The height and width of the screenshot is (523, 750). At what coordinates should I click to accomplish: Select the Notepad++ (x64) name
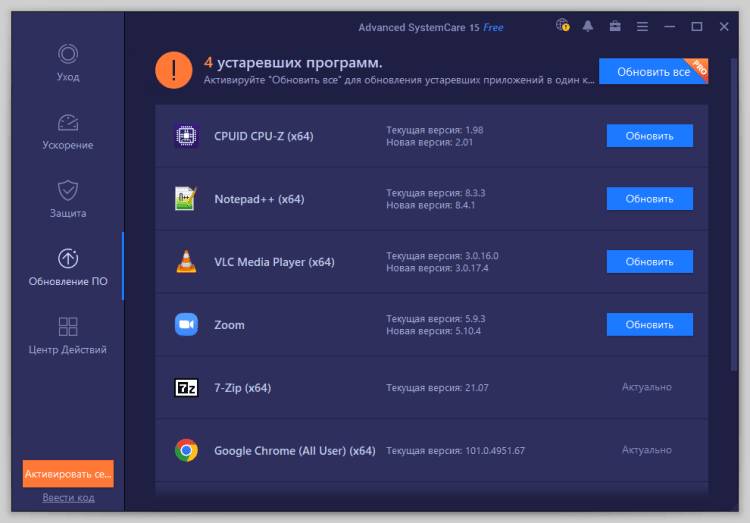[x=259, y=199]
